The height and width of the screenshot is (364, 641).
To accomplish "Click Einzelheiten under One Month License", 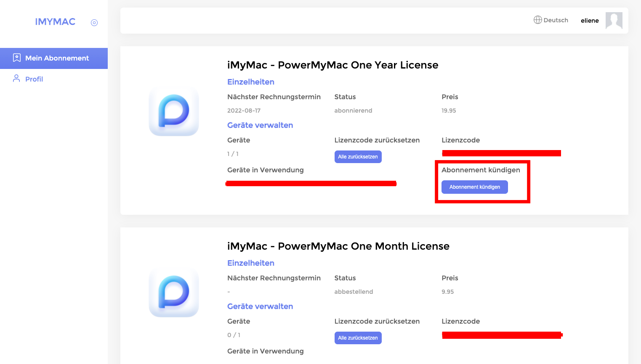I will 251,263.
